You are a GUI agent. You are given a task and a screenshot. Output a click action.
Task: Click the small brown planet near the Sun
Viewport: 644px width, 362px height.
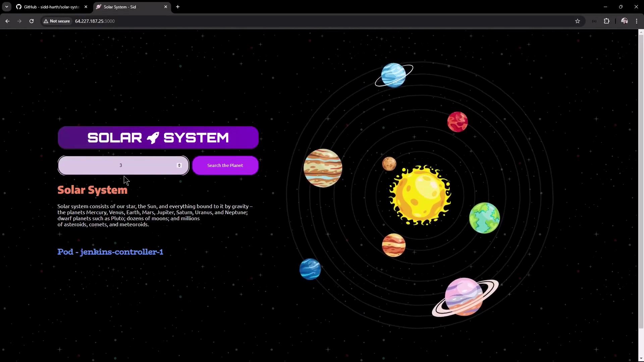coord(389,164)
